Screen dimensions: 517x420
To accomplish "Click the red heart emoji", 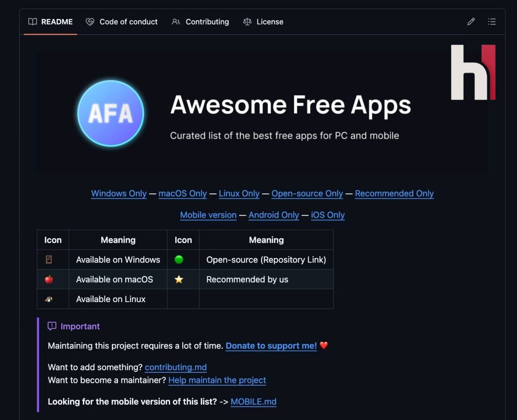I will click(324, 345).
